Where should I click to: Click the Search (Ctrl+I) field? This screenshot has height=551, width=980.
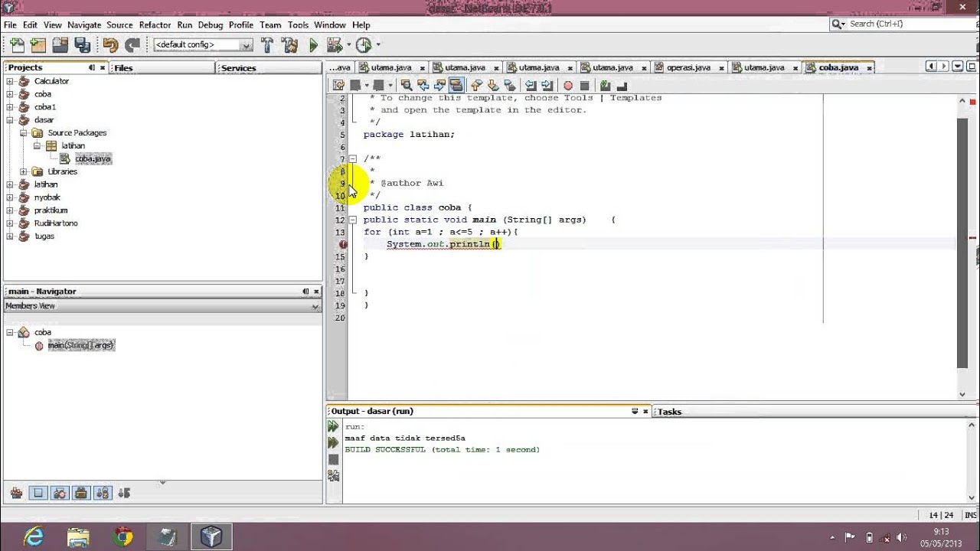[x=903, y=24]
